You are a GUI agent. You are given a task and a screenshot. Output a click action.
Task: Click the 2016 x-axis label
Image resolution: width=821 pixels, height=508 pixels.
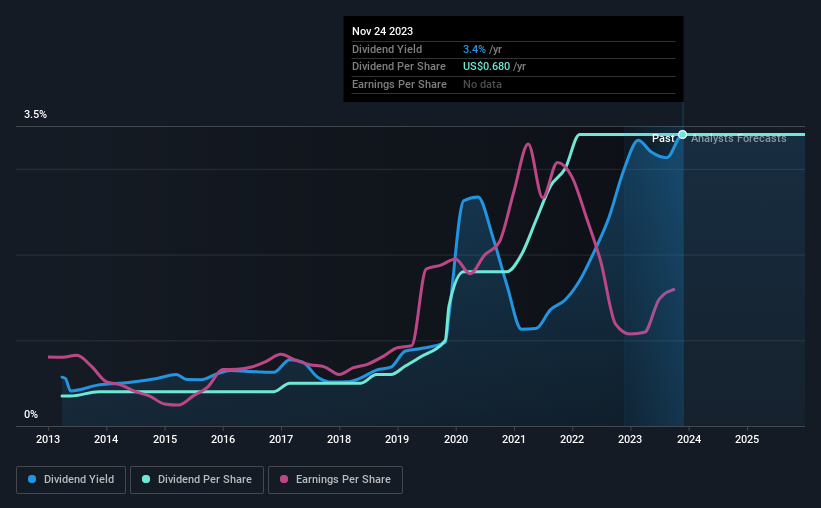[223, 439]
